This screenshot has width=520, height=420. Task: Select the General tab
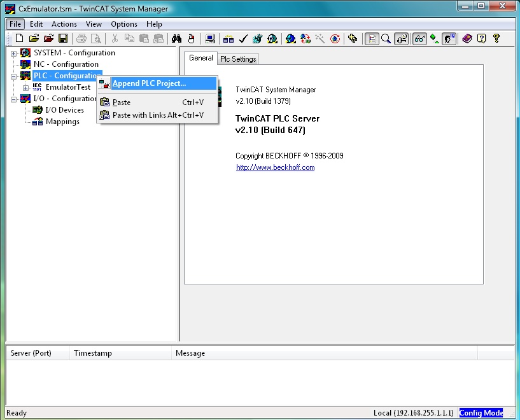click(x=200, y=58)
